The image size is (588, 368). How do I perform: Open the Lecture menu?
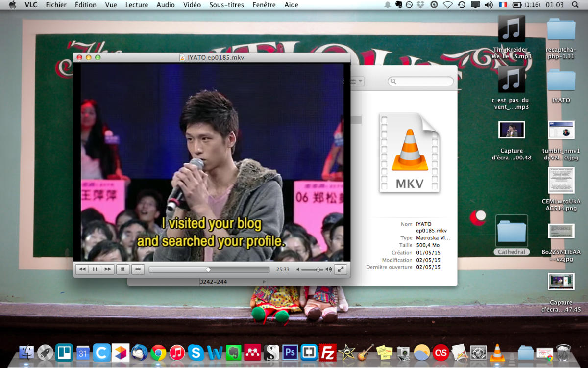[137, 5]
